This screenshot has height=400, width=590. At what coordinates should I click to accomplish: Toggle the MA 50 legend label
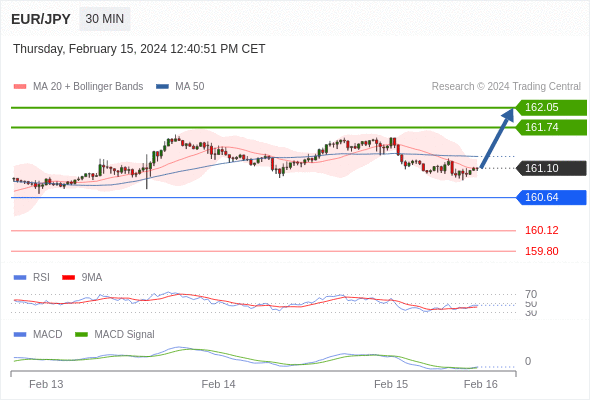tap(190, 87)
